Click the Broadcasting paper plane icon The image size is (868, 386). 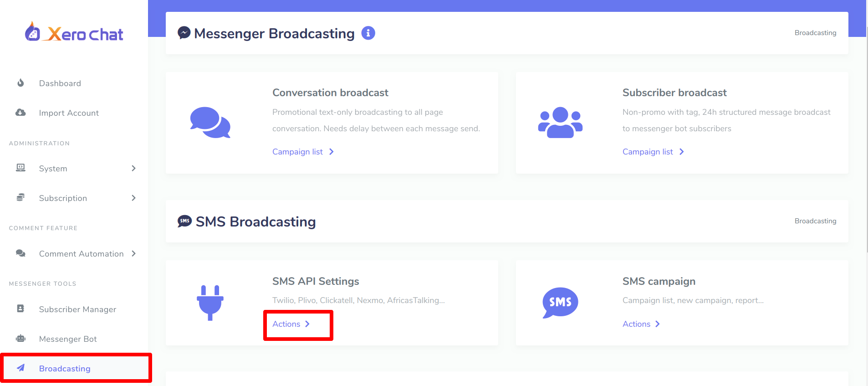[20, 368]
